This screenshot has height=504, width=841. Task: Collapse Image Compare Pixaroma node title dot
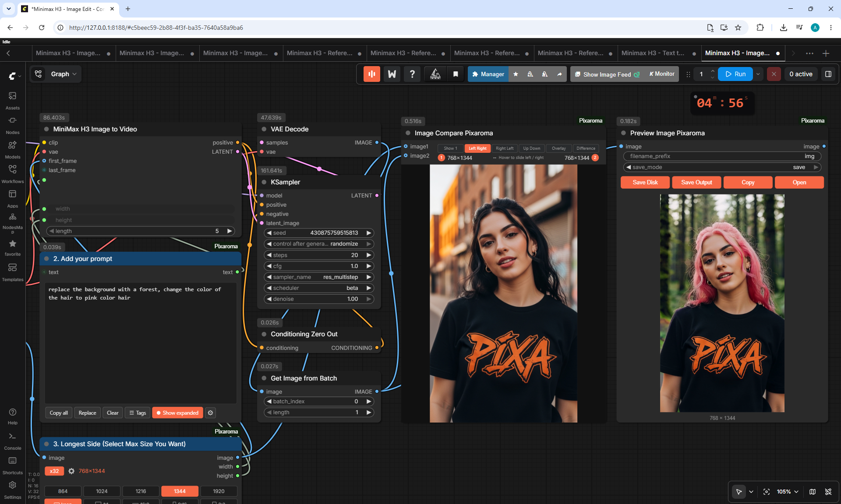tap(408, 133)
